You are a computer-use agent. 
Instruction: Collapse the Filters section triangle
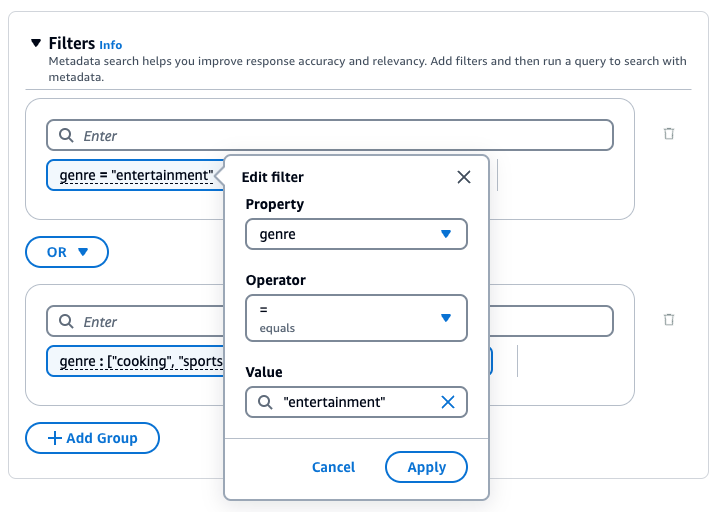[x=36, y=44]
